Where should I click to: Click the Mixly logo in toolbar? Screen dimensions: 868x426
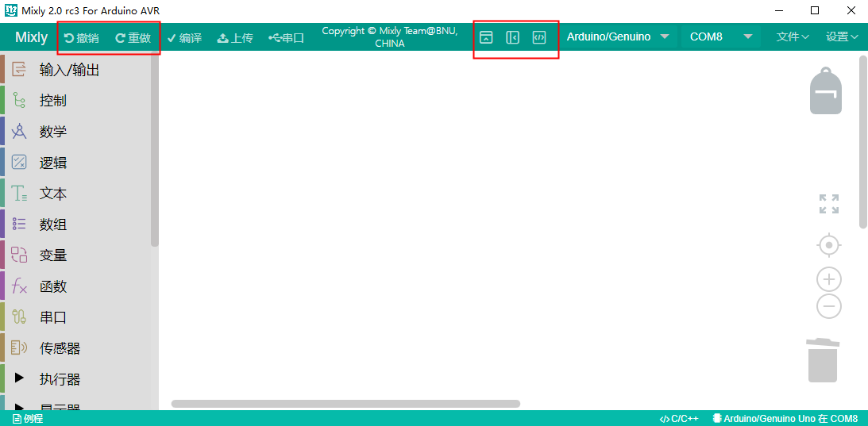31,37
